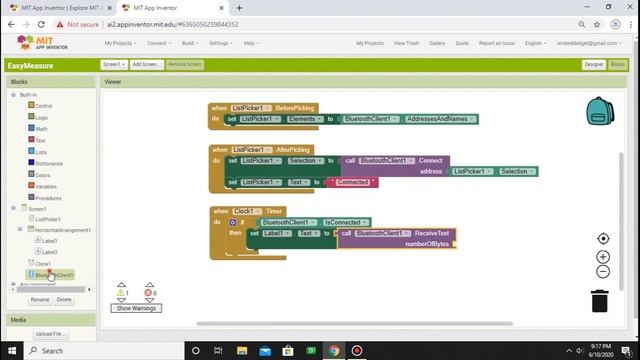Click the Add Screen button
The height and width of the screenshot is (360, 640).
(x=147, y=64)
